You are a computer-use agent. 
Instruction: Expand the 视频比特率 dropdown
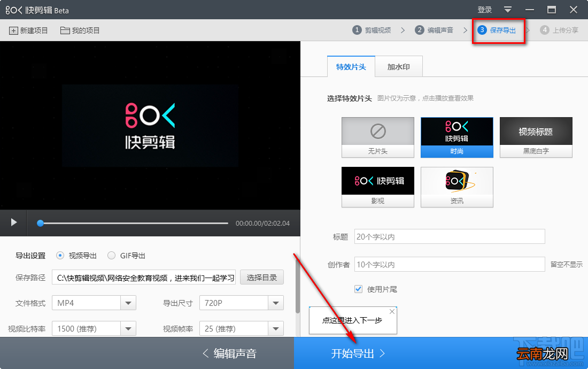pos(128,329)
